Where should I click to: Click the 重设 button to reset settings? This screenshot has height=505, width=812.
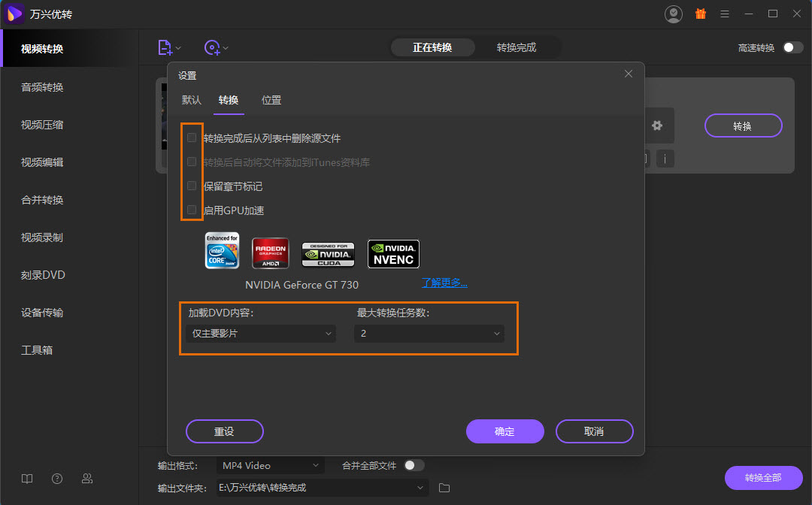coord(224,431)
